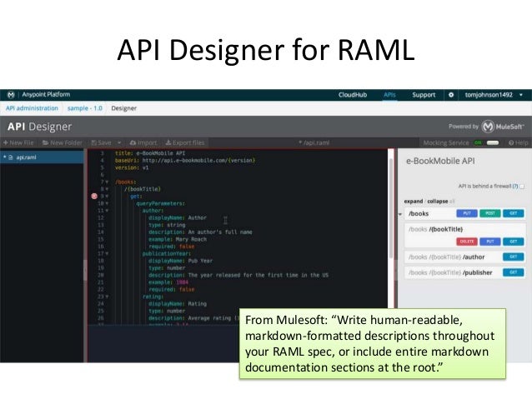This screenshot has height=399, width=532.
Task: Click DELETE button on /{bookTitle} resource
Action: pyautogui.click(x=467, y=242)
